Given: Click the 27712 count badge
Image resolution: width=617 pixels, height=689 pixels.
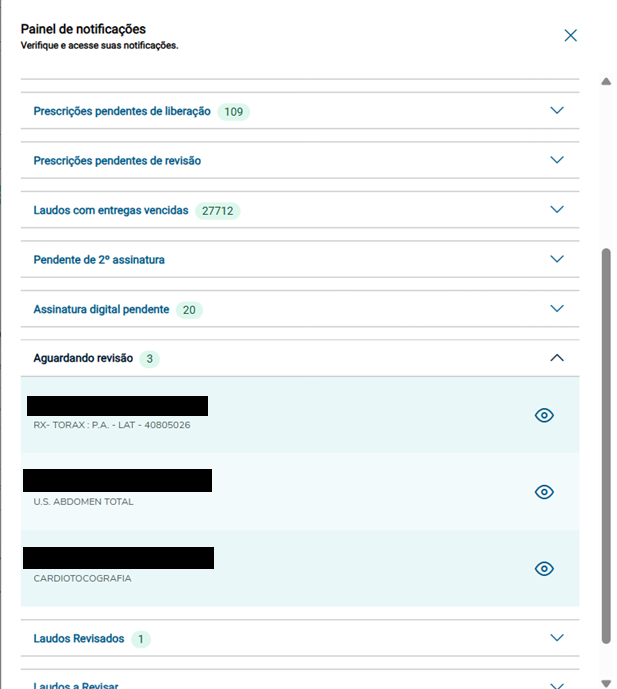Looking at the screenshot, I should pos(220,211).
